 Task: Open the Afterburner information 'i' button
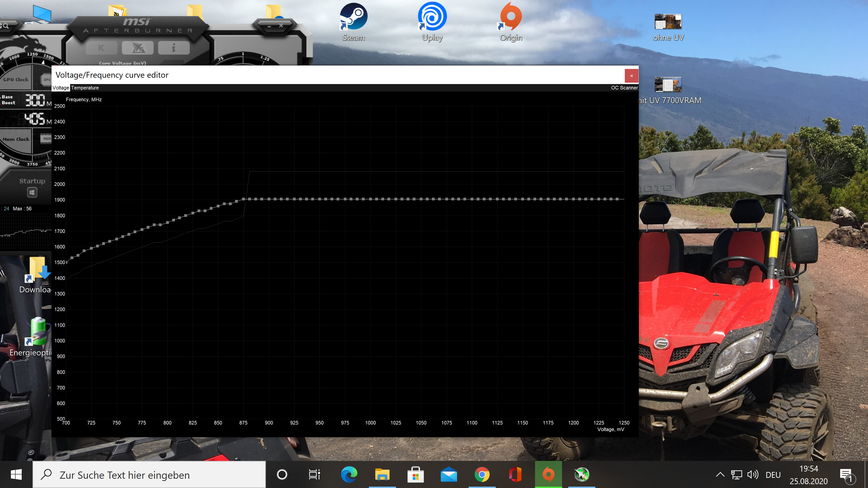point(174,48)
